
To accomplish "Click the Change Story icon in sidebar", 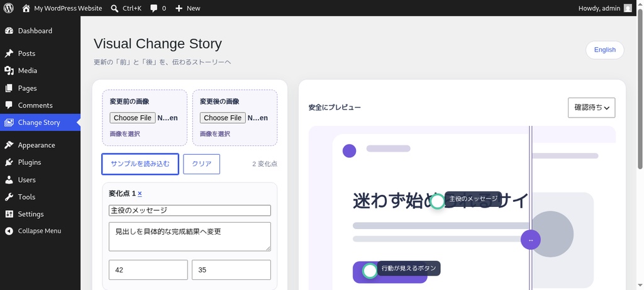I will [x=9, y=123].
